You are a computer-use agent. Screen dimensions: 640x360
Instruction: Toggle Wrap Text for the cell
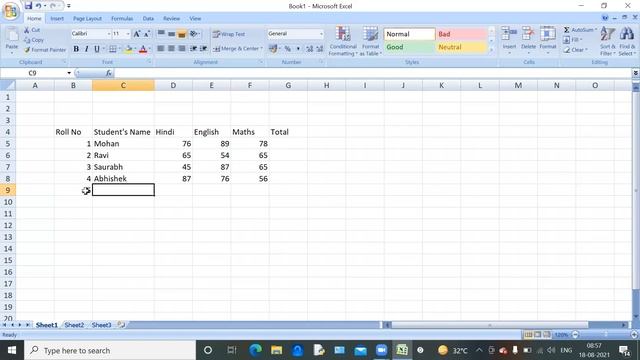click(229, 34)
